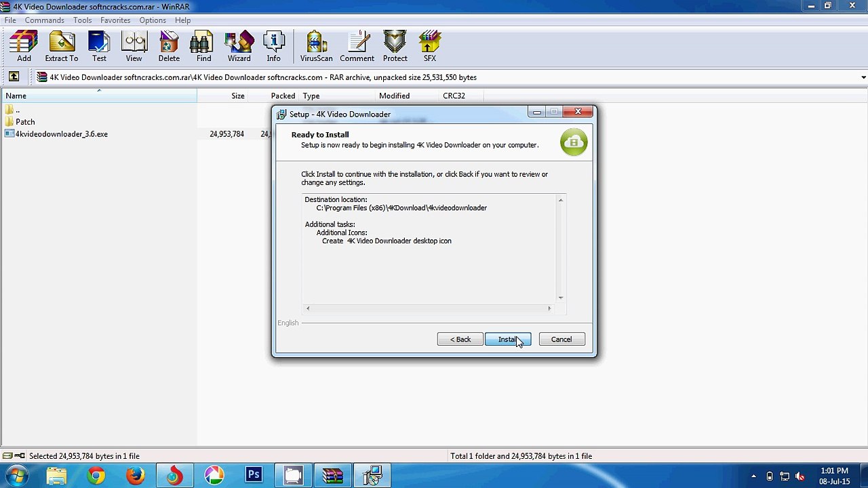This screenshot has width=868, height=488.
Task: Select the Extract To toolbar icon
Action: [x=62, y=47]
